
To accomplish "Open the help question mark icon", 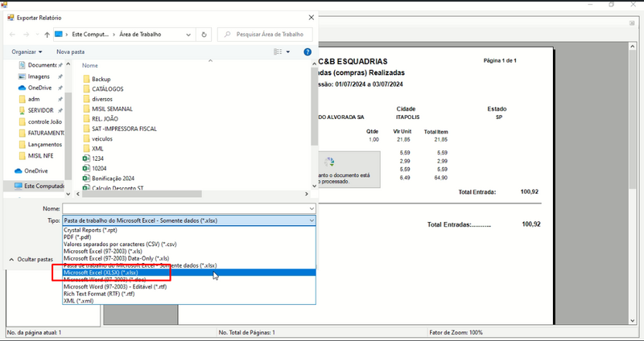I will coord(308,51).
